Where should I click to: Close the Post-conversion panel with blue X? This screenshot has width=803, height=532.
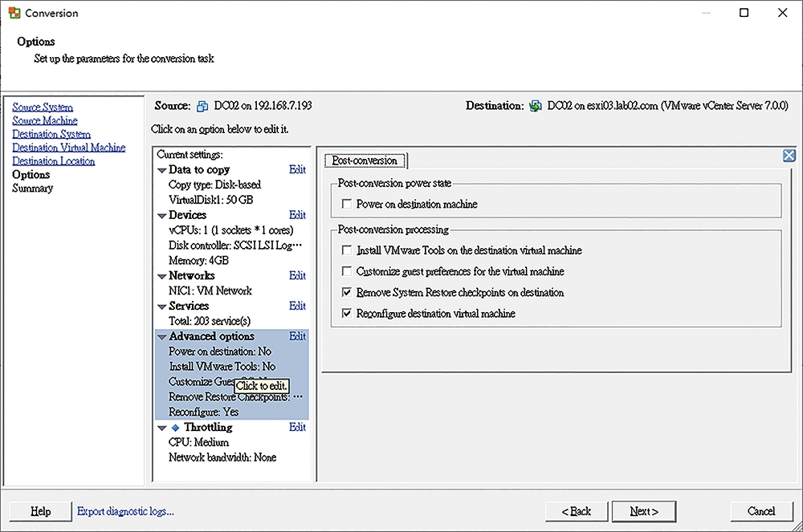[x=789, y=156]
